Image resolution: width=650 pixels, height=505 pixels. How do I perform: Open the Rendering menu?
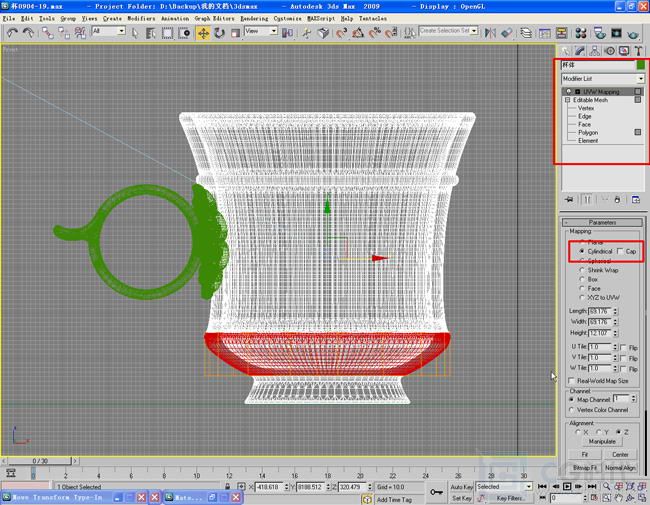(254, 18)
